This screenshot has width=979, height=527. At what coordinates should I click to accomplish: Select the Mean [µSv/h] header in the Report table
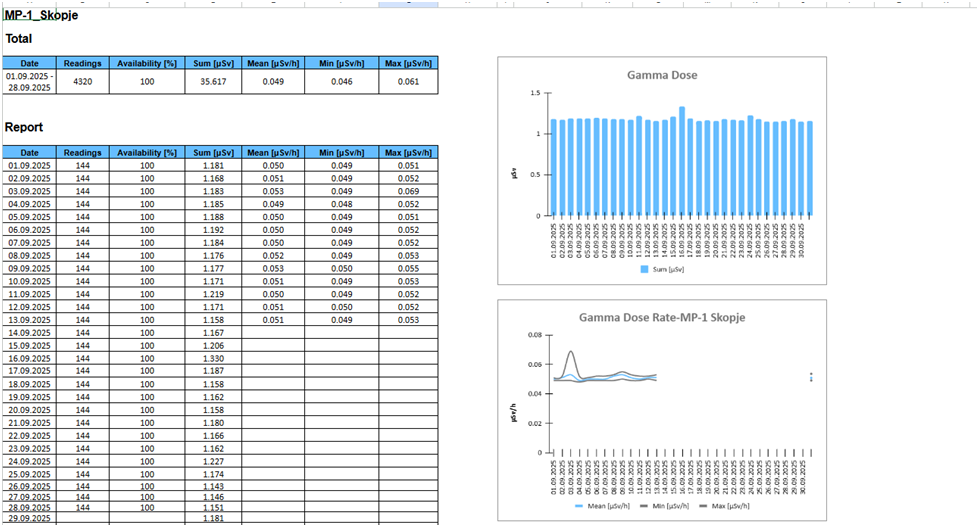coord(273,152)
